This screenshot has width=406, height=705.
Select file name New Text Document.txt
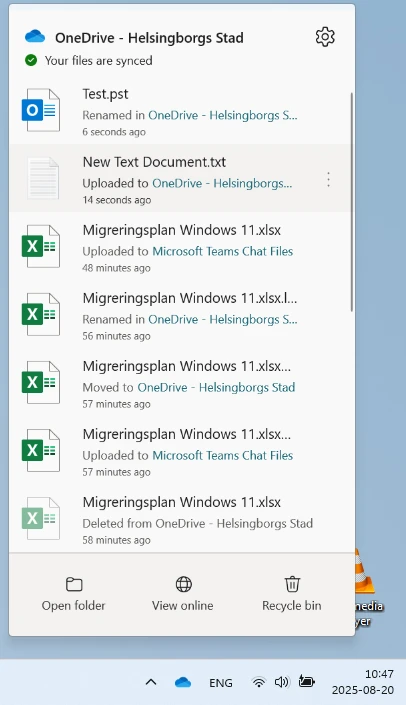(154, 162)
